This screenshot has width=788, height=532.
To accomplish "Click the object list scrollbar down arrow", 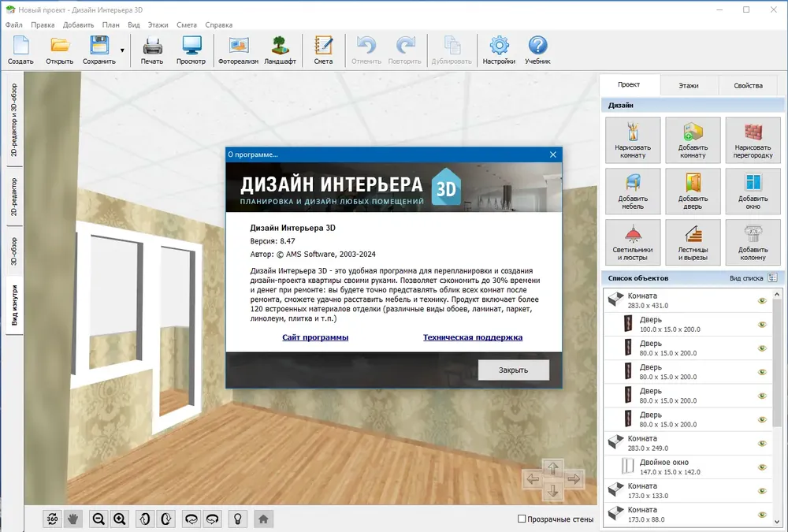I will 777,522.
